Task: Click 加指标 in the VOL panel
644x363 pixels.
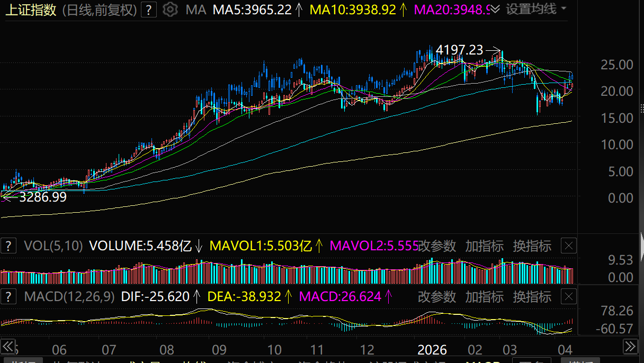Action: (x=484, y=246)
